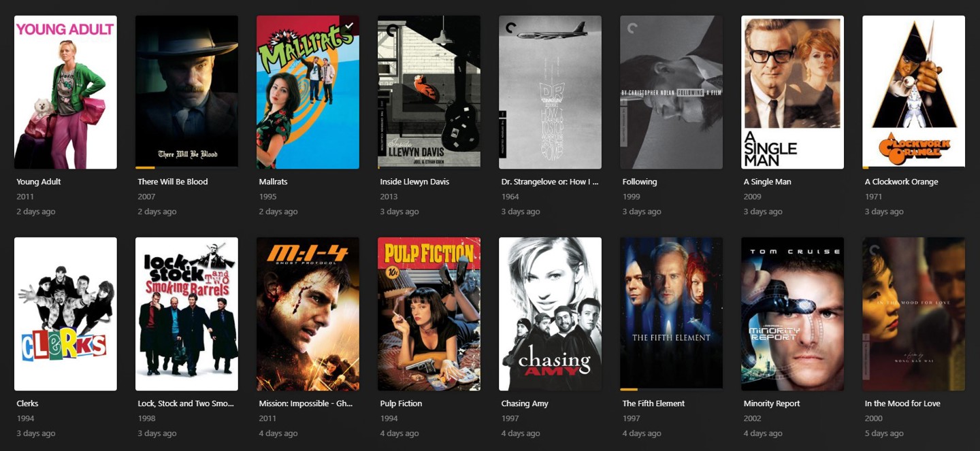Click the "In the Mood for Love" title
Viewport: 980px width, 451px height.
click(x=902, y=403)
